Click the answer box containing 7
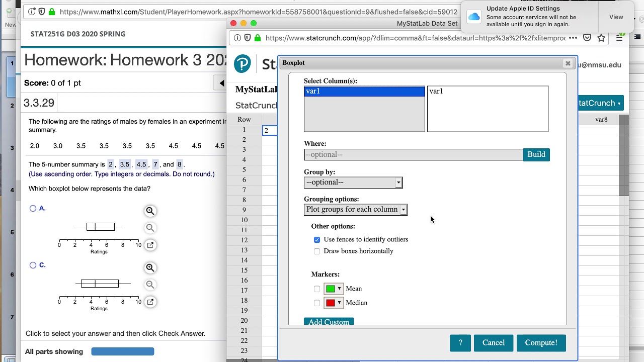Viewport: 644px width, 362px height. point(155,164)
